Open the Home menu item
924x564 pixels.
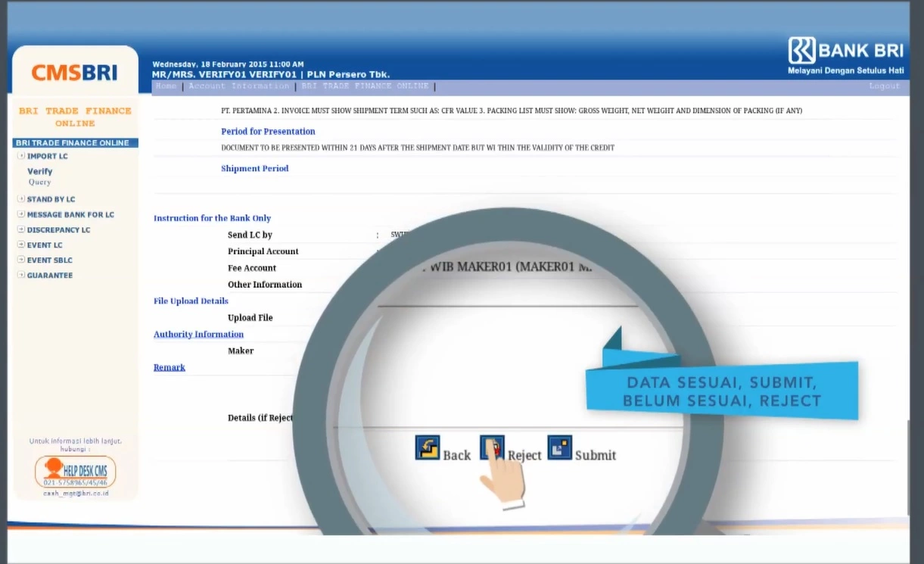[166, 86]
